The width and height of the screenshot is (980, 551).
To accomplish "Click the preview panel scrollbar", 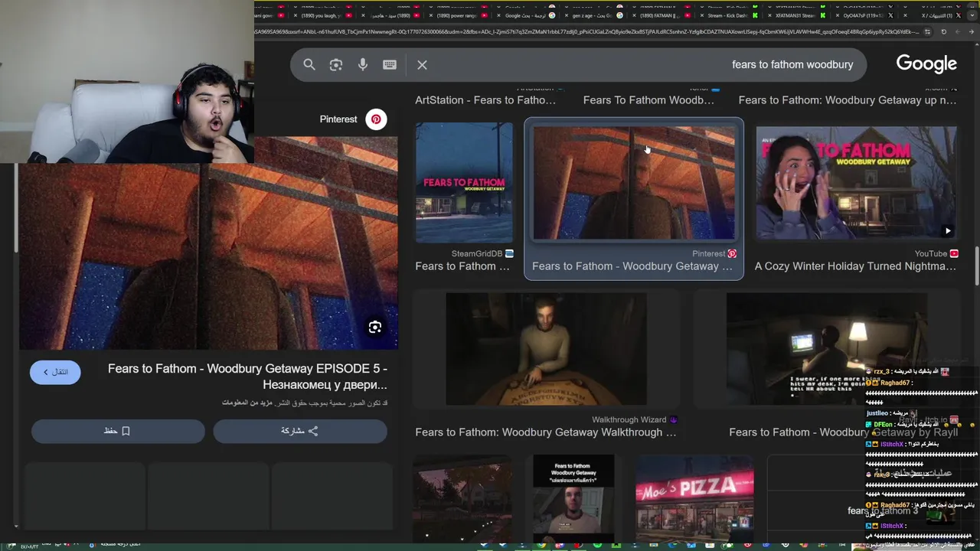I will tap(16, 207).
